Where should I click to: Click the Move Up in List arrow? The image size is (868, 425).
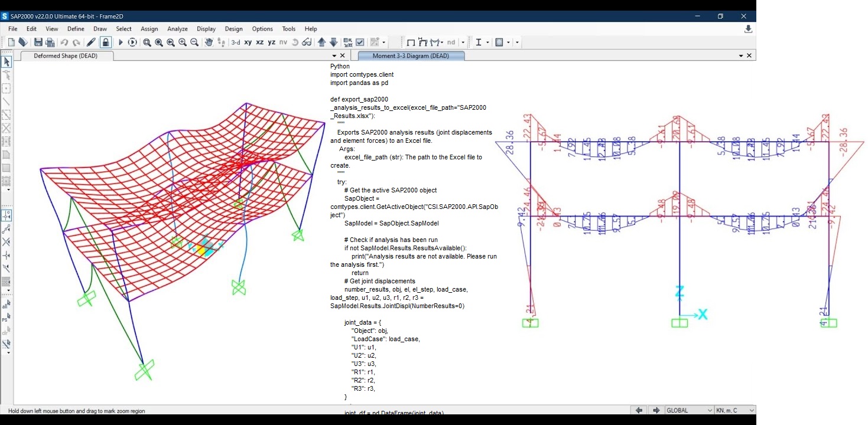(x=321, y=42)
